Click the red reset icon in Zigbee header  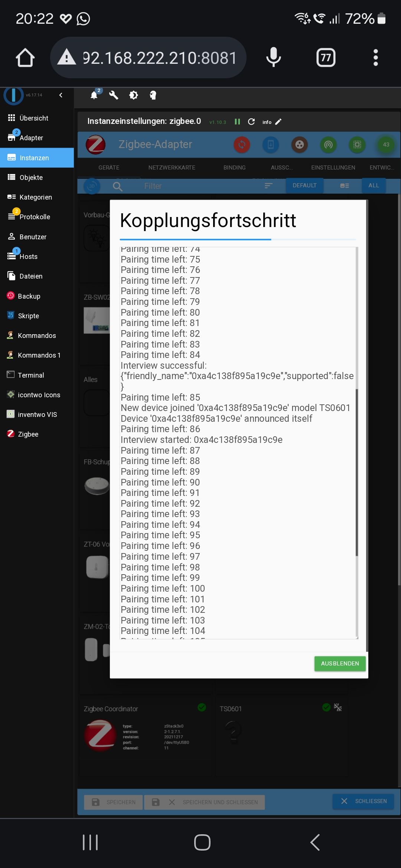242,145
